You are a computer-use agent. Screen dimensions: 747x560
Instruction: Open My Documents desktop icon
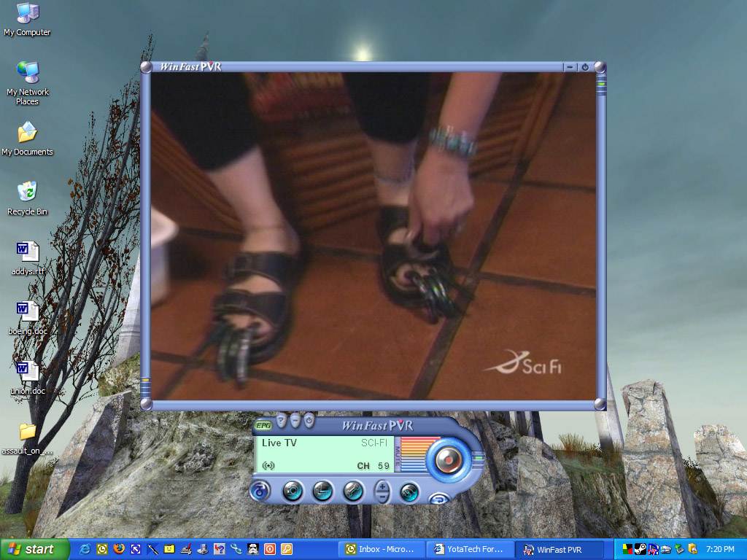click(27, 139)
